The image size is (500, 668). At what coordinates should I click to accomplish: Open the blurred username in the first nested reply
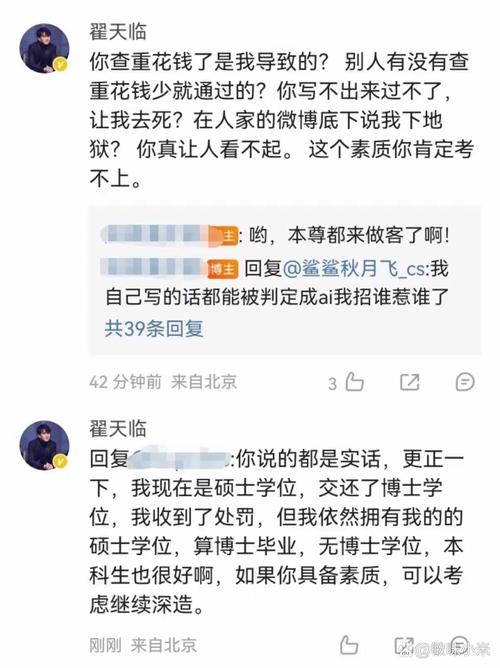(x=162, y=235)
